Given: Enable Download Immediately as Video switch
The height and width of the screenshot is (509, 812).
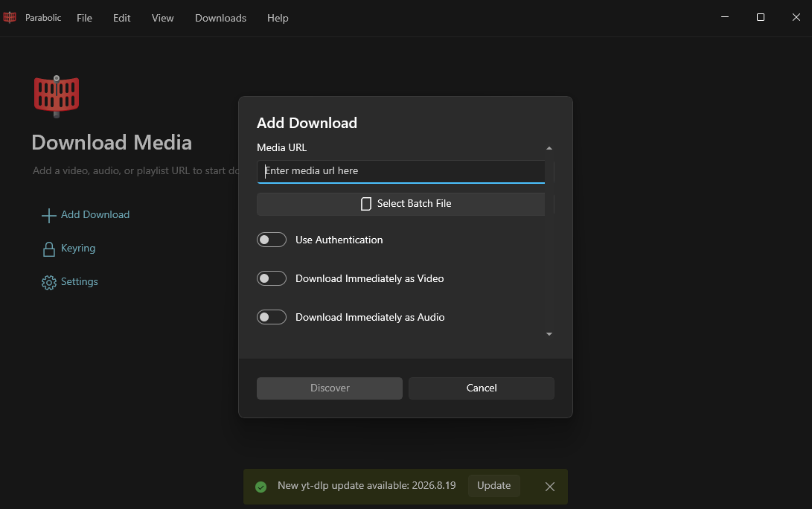Looking at the screenshot, I should (272, 278).
